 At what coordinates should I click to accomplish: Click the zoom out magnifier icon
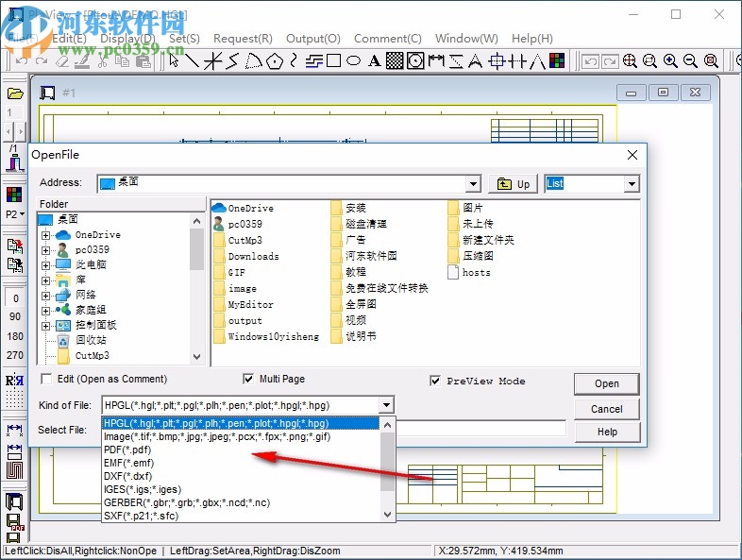[x=690, y=61]
